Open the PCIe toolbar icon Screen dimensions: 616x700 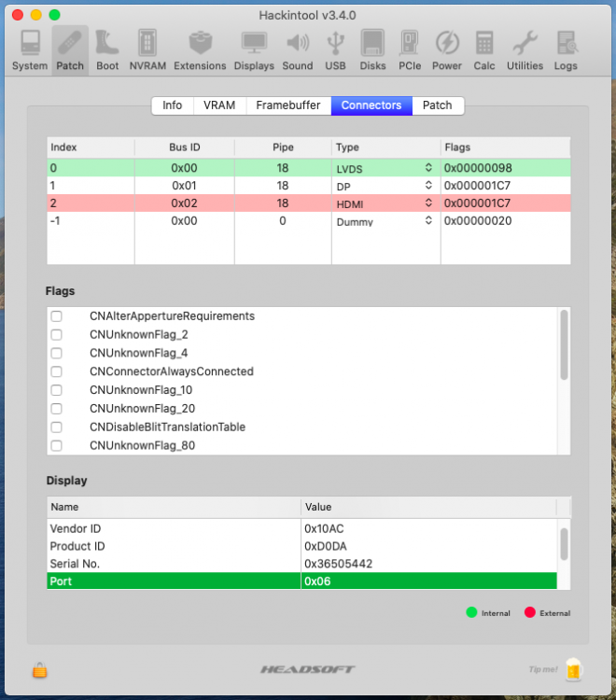pos(409,49)
